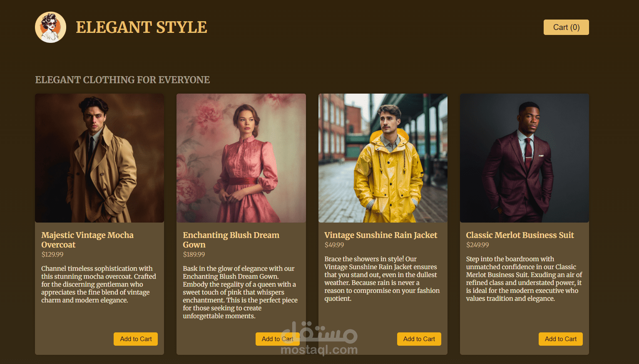Select the Majestic Vintage Mocha Overcoat title

click(87, 240)
